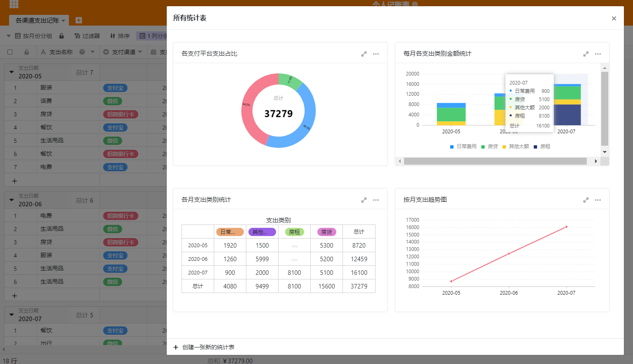Click the bar chart's horizontal scrollbar thumb
This screenshot has width=633, height=364.
tap(495, 161)
